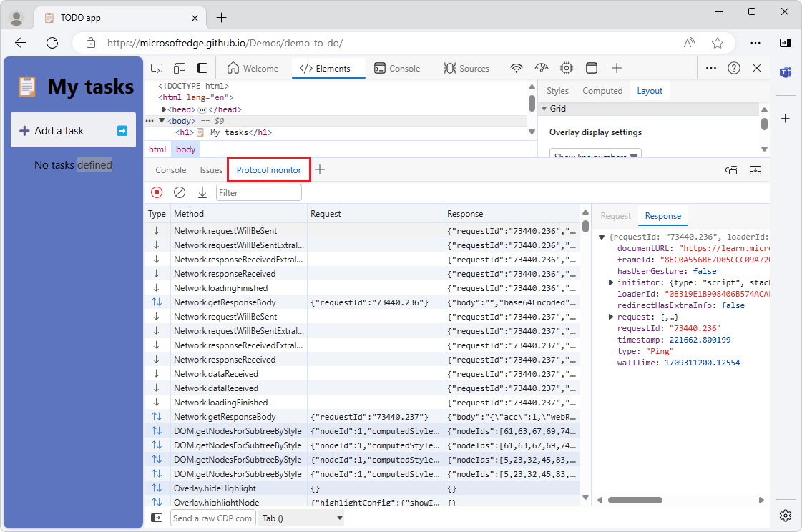Open the Tab () target dropdown
The width and height of the screenshot is (802, 532).
click(301, 518)
